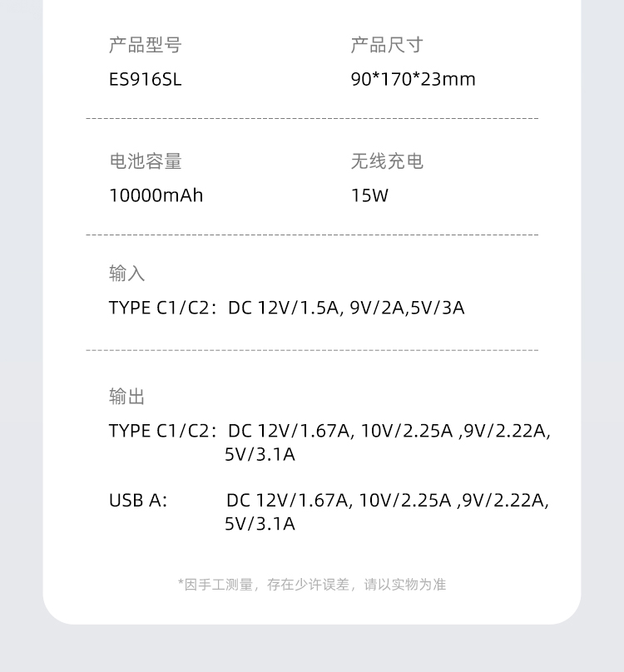
Task: Select the input spec DC 12V/1.5A, 9V/2A,5V/3A
Action: (346, 309)
